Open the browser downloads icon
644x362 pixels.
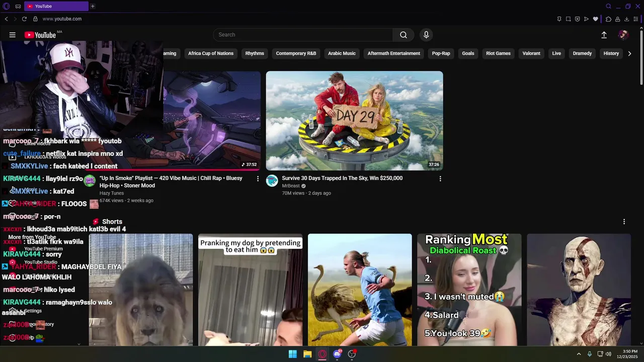(626, 19)
